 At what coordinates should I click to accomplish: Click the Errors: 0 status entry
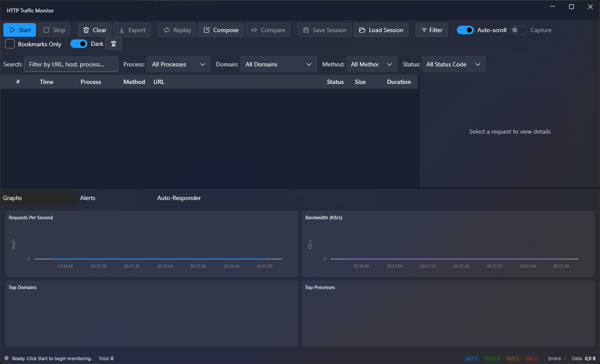click(x=557, y=358)
